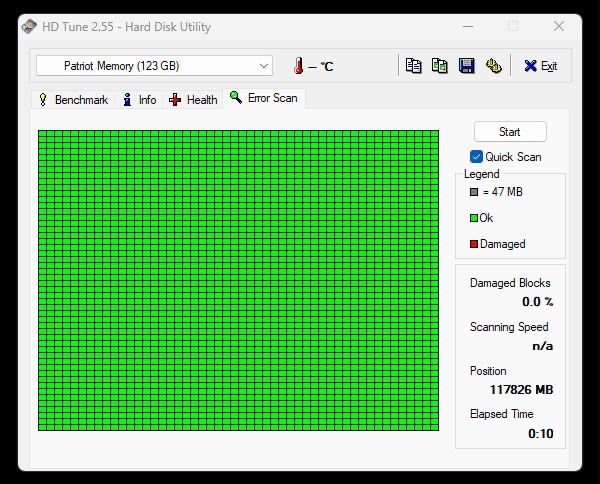600x484 pixels.
Task: Click the Exit button
Action: coord(541,66)
